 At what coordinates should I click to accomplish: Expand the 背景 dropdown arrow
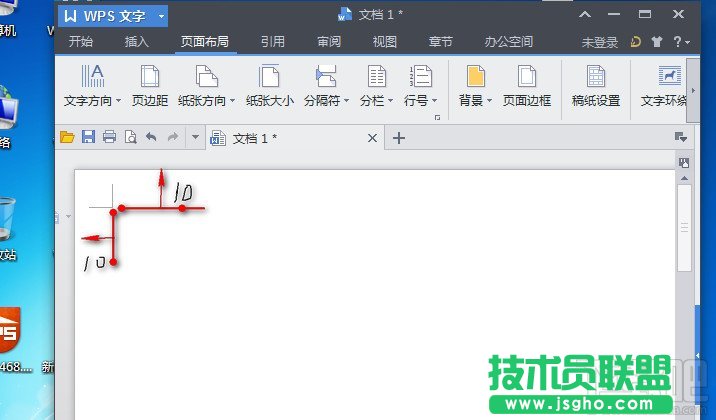tap(489, 100)
